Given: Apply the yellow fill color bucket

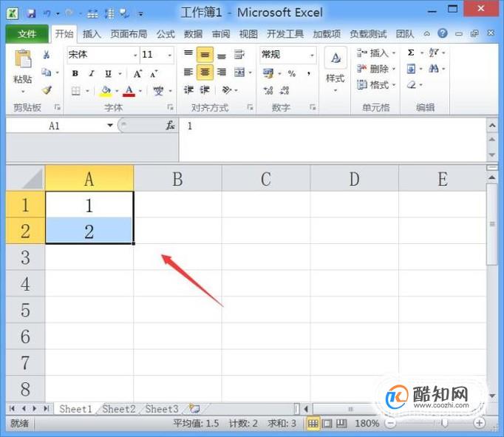Looking at the screenshot, I should [x=106, y=91].
